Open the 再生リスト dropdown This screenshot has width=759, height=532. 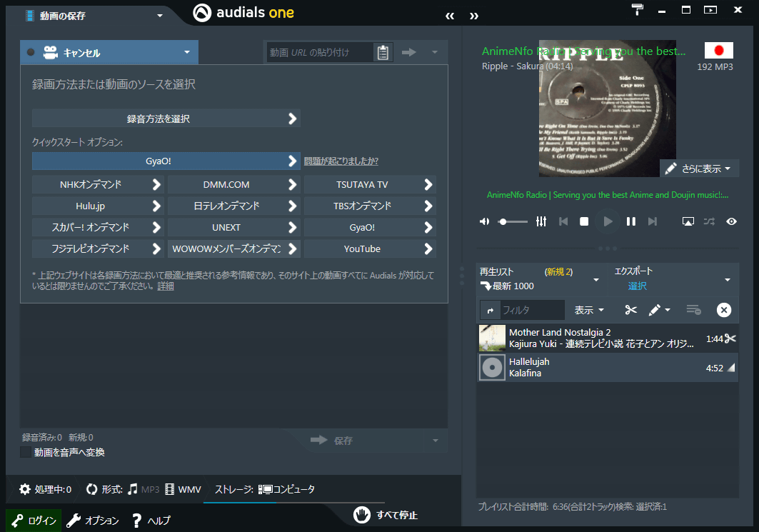pos(596,280)
